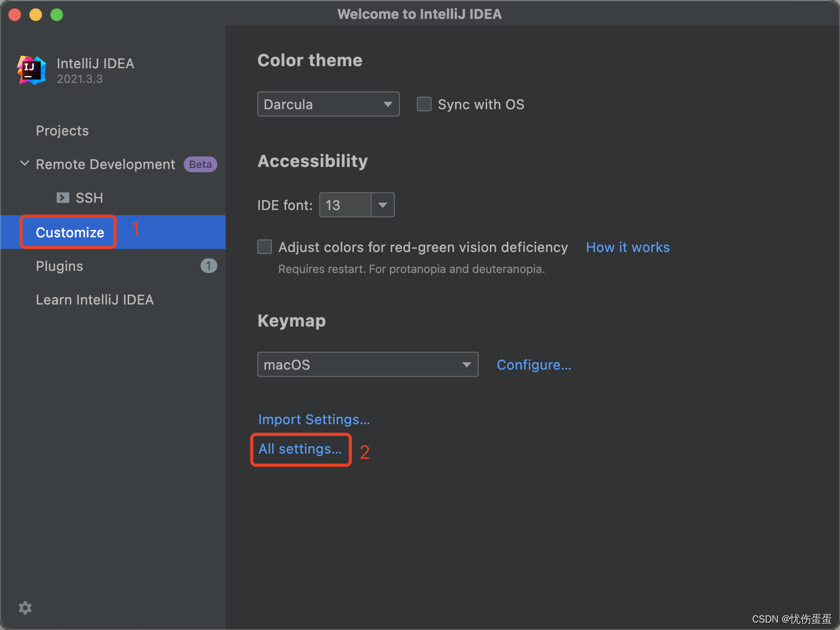
Task: Open Learn IntelliJ IDEA tab
Action: point(94,300)
